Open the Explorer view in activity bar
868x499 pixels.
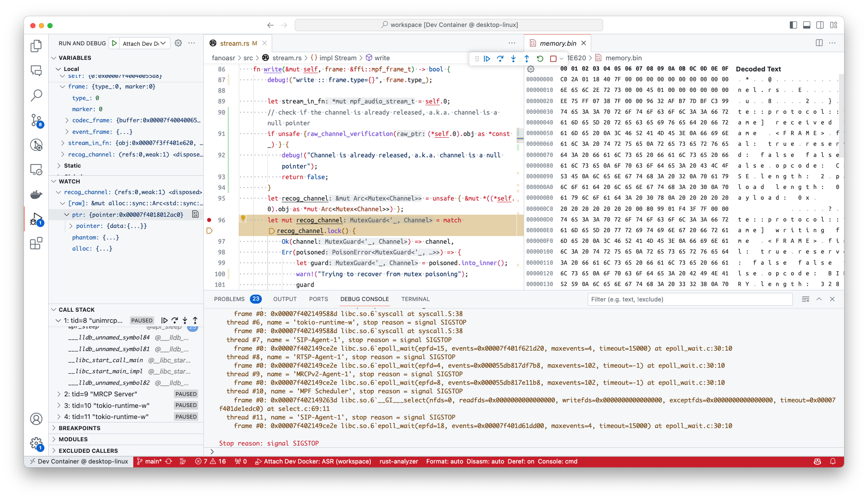(x=36, y=46)
